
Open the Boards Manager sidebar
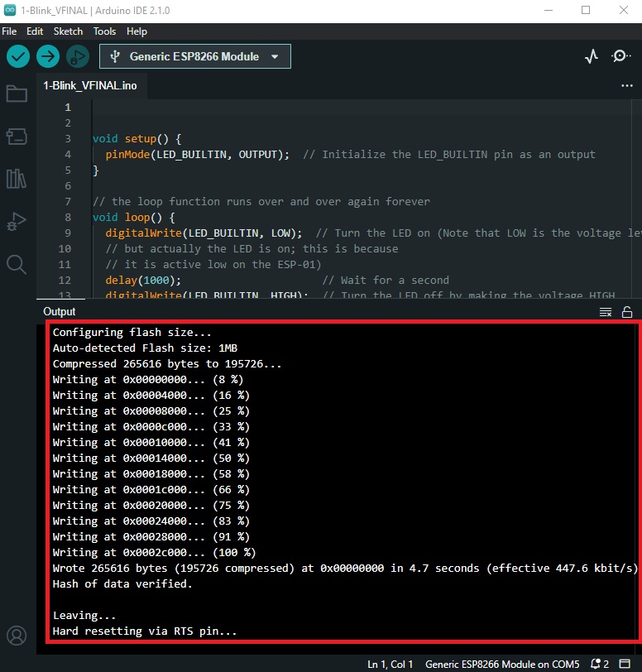17,136
